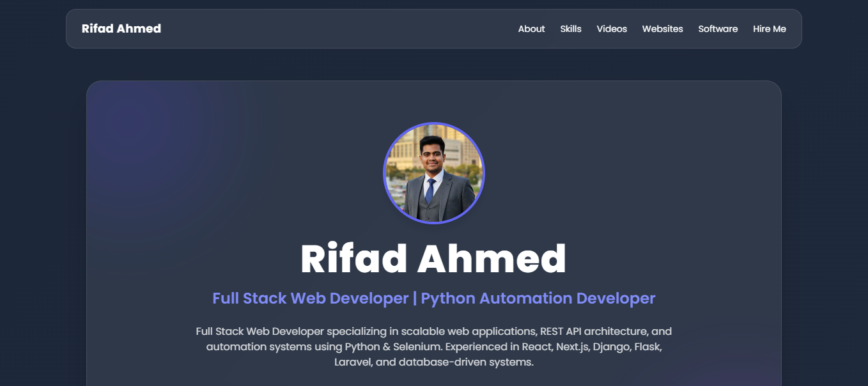Click the Hire Me nav link

[x=770, y=29]
